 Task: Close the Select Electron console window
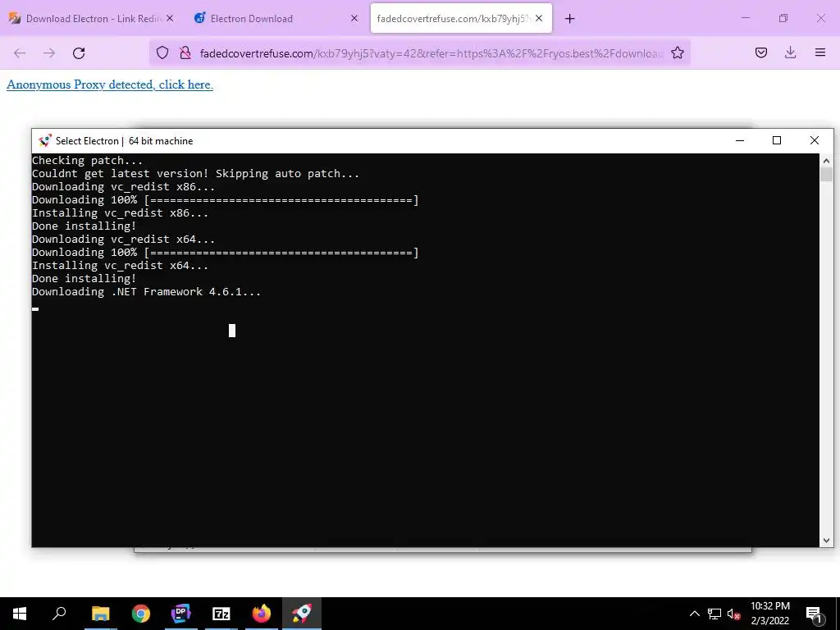[815, 140]
